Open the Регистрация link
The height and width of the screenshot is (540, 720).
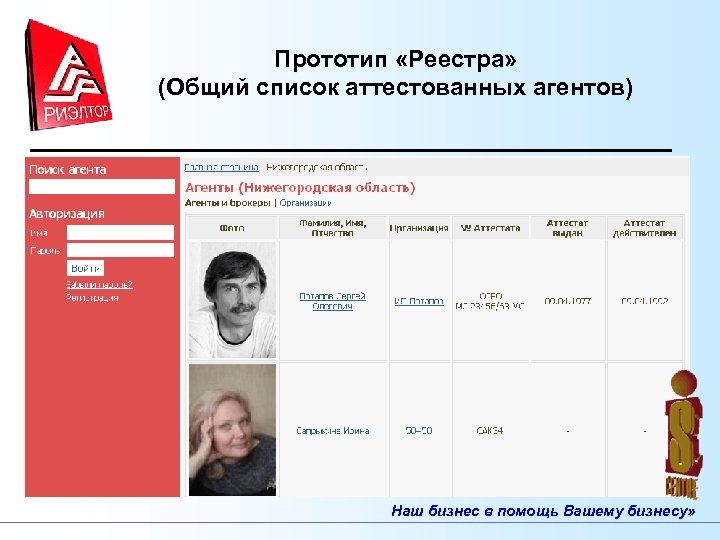pos(92,298)
